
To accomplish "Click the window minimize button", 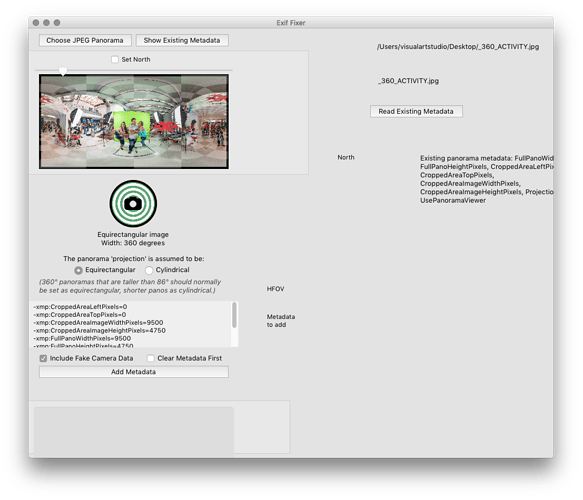I will click(46, 23).
